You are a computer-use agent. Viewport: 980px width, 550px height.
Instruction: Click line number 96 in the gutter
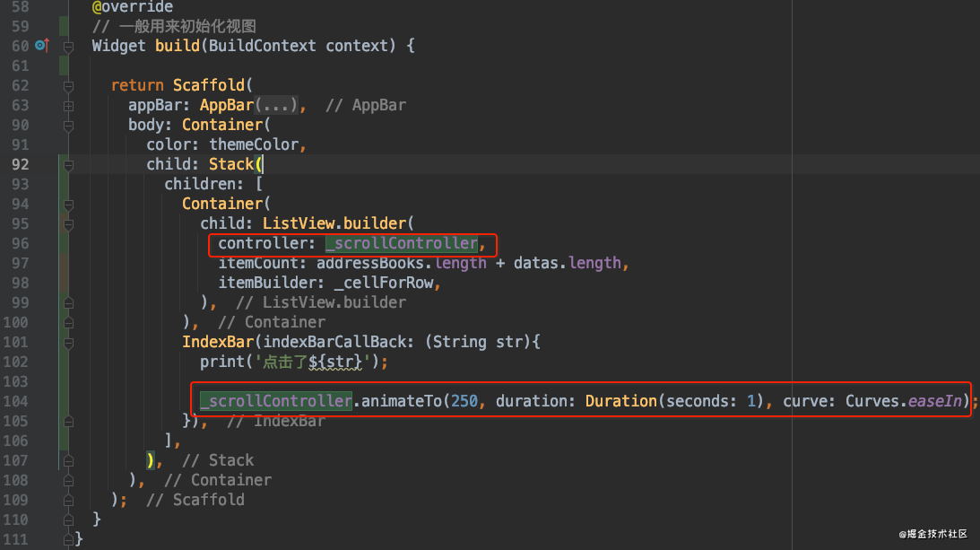[20, 243]
